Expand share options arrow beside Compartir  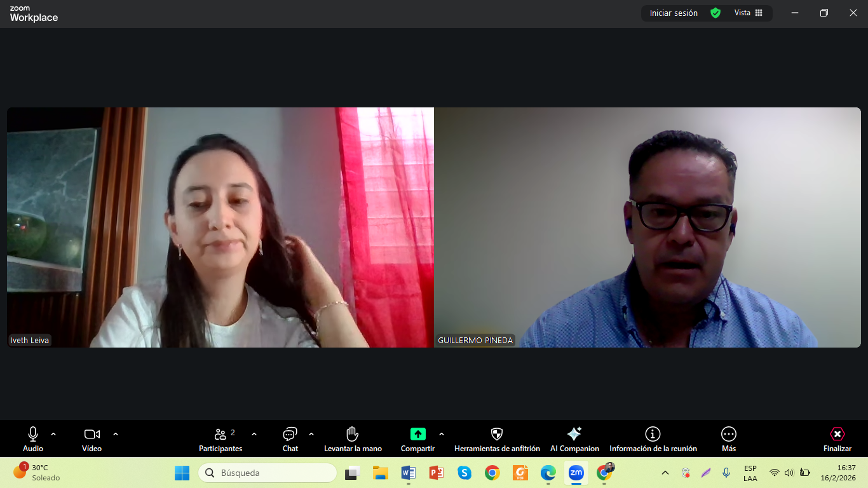(x=442, y=435)
